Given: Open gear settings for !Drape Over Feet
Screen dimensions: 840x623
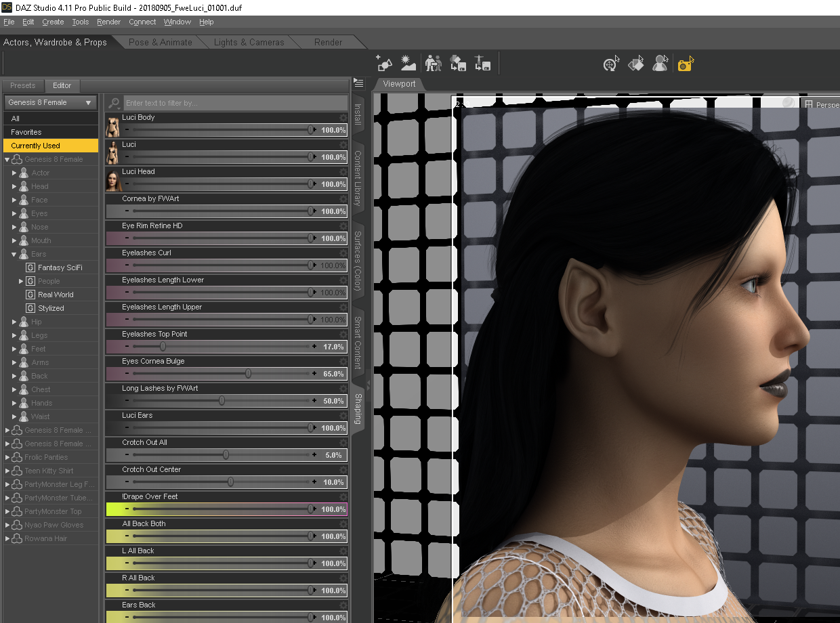Looking at the screenshot, I should 343,497.
